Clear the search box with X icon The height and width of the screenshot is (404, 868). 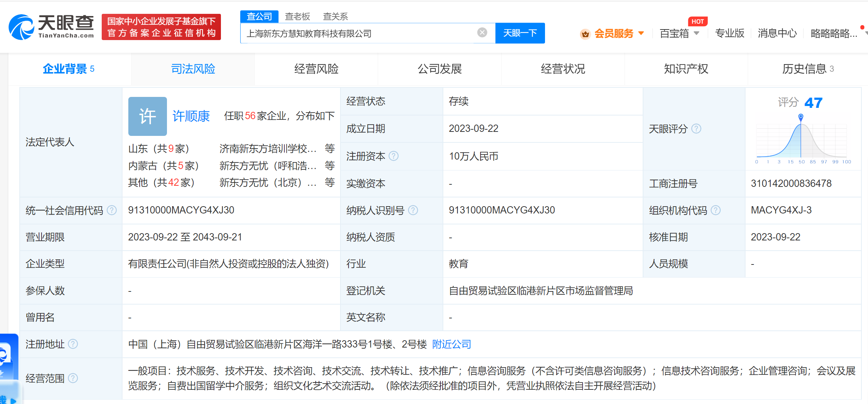point(482,33)
